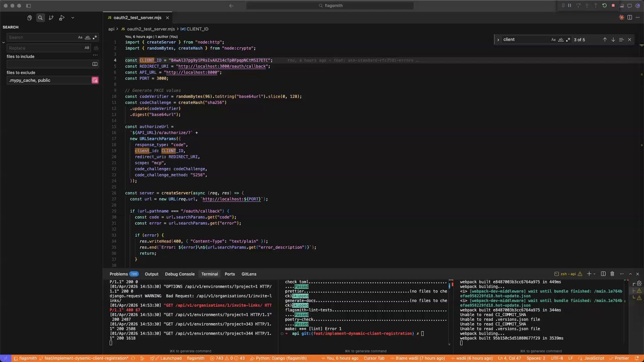Open the Source Control view icon
Viewport: 644px width, 362px height.
pos(51,18)
